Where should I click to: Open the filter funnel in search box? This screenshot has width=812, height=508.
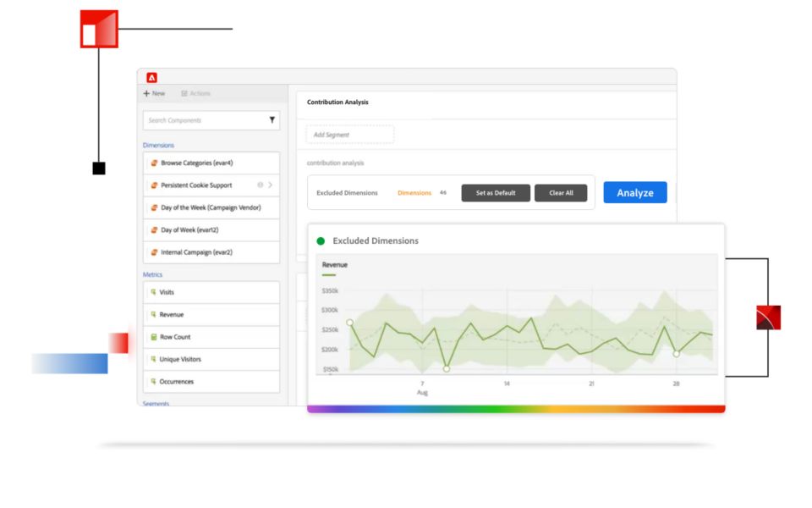(x=272, y=119)
